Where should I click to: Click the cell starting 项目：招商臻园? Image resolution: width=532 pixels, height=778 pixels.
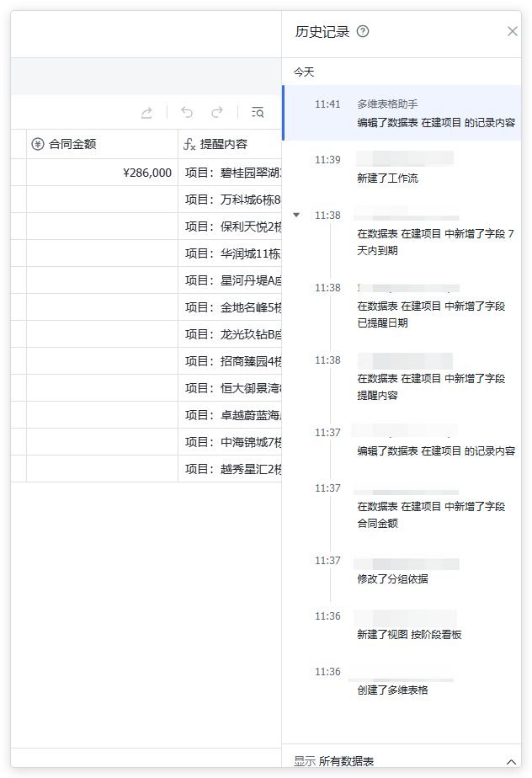point(230,361)
